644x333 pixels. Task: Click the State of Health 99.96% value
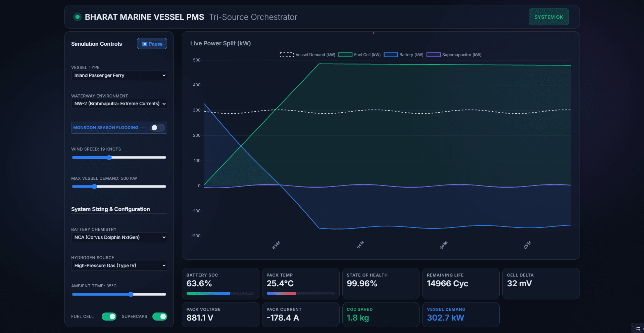tap(362, 284)
